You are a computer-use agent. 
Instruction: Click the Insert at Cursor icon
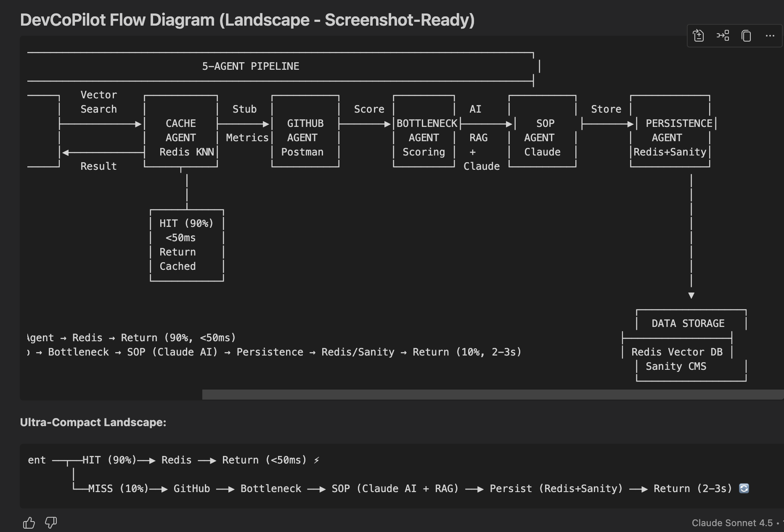pyautogui.click(x=723, y=36)
